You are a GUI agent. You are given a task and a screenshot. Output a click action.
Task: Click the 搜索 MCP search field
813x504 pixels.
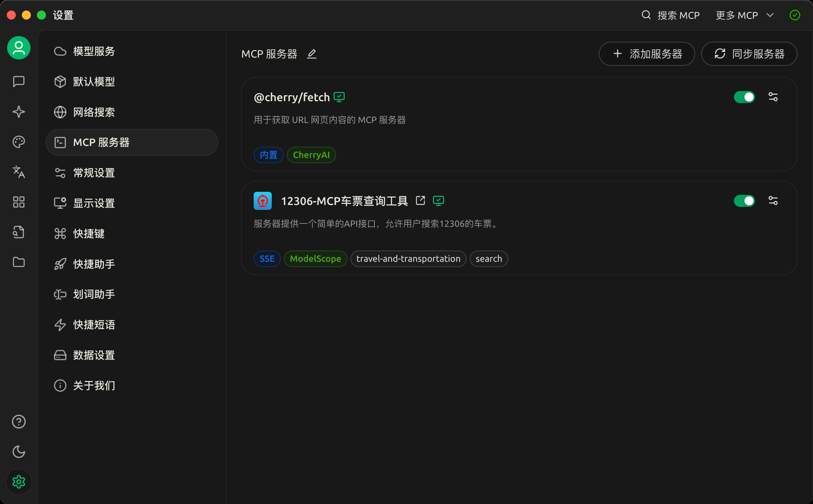(671, 15)
